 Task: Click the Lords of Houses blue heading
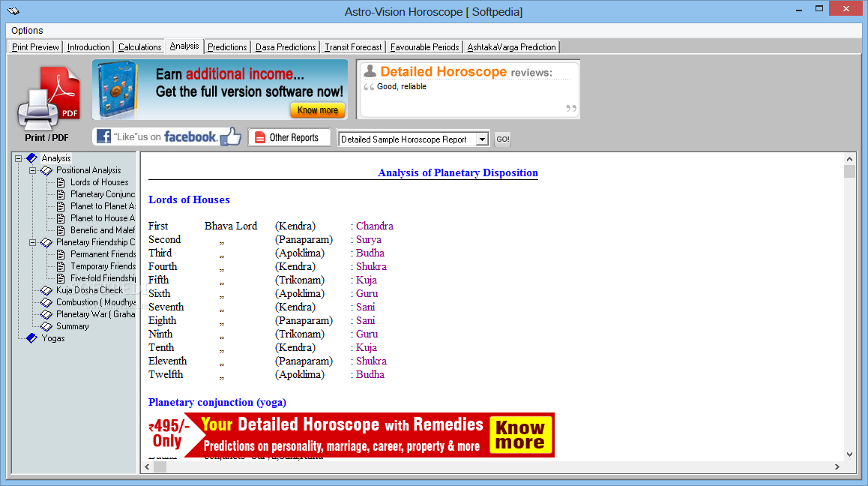coord(189,199)
